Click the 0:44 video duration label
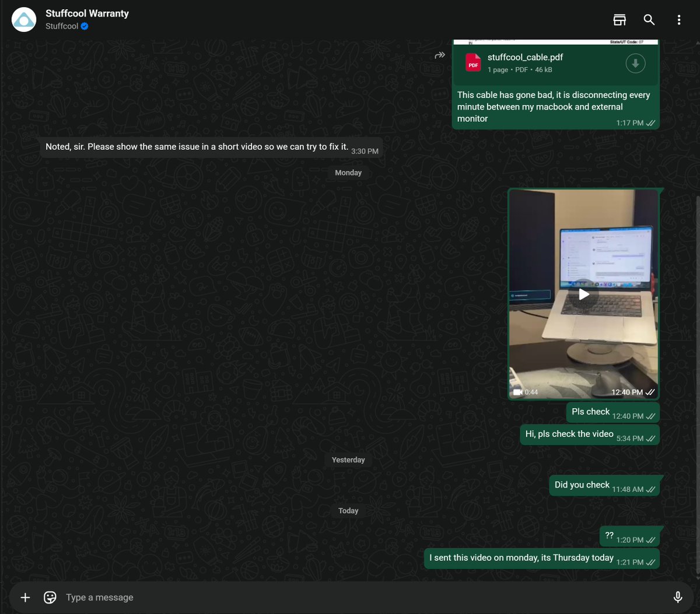This screenshot has height=614, width=700. (x=531, y=392)
